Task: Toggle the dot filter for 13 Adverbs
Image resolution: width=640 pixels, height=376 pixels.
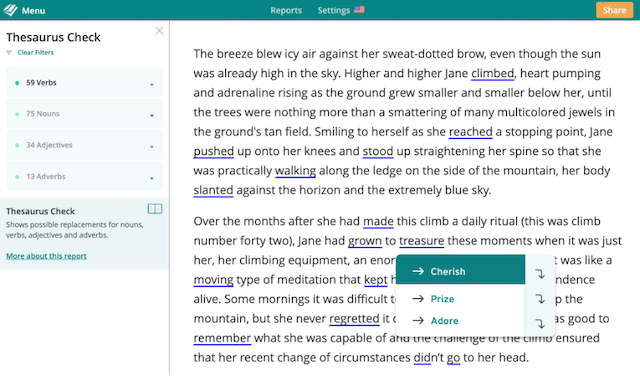Action: click(17, 177)
